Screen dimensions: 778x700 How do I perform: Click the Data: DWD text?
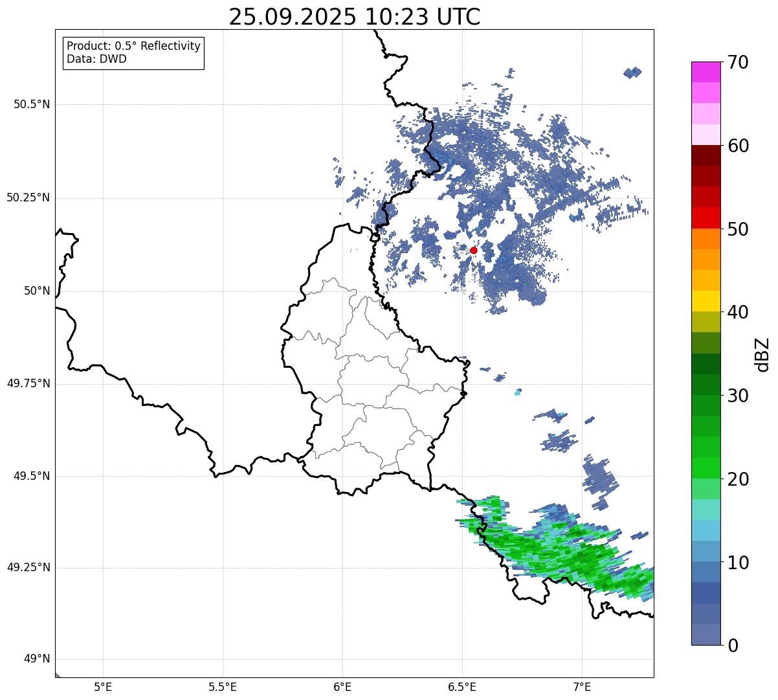(x=96, y=60)
